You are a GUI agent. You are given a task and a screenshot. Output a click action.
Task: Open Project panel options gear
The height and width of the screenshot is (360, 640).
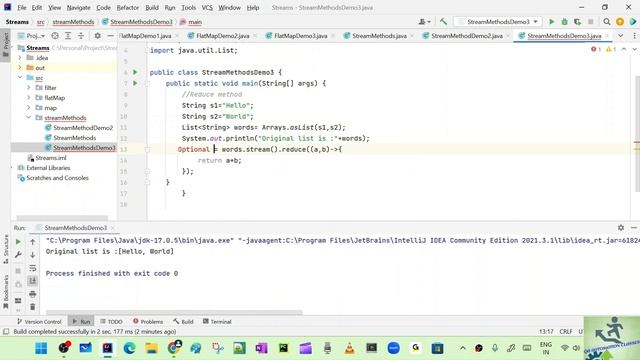[x=97, y=36]
